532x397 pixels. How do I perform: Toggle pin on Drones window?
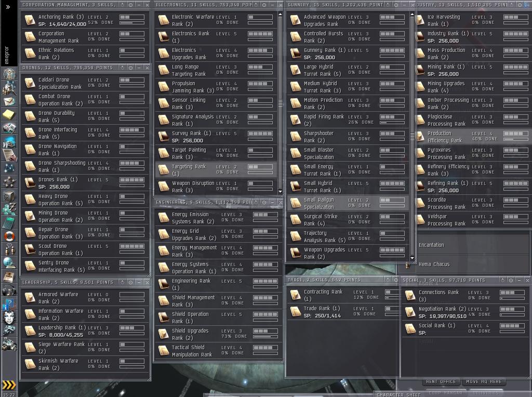pyautogui.click(x=130, y=68)
